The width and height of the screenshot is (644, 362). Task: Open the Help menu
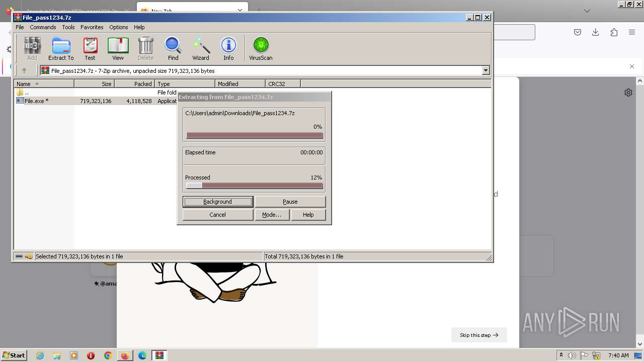[x=139, y=27]
